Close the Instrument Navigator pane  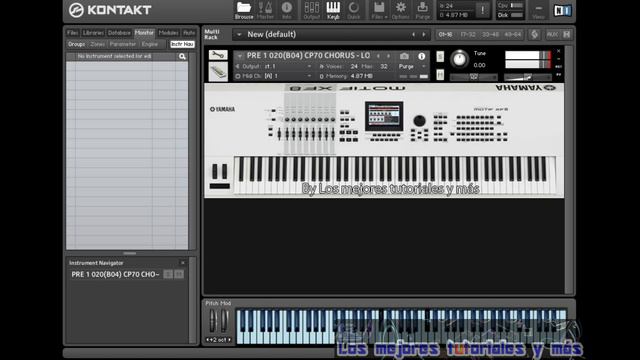tap(182, 263)
